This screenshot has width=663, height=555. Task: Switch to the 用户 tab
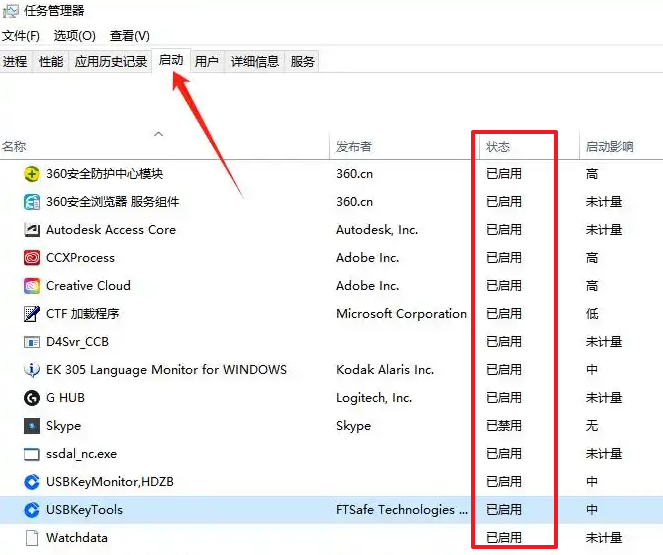[207, 62]
